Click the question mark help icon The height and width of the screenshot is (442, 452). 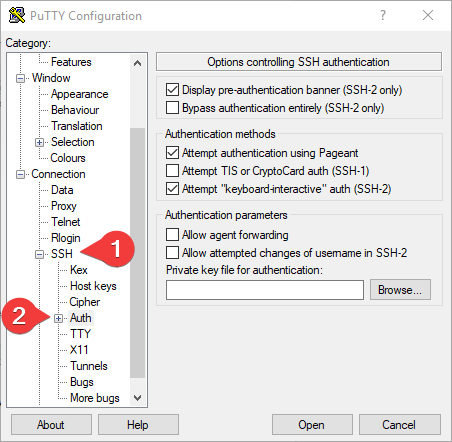click(x=383, y=15)
